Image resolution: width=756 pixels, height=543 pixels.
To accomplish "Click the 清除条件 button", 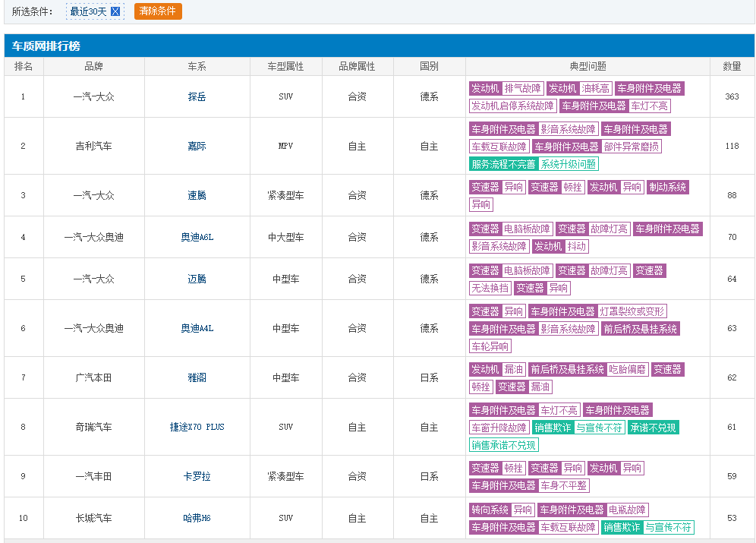I will click(158, 11).
